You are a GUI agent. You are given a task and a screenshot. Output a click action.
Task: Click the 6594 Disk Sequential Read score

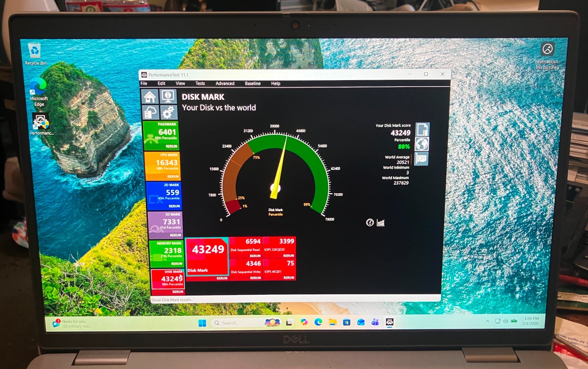pos(253,241)
